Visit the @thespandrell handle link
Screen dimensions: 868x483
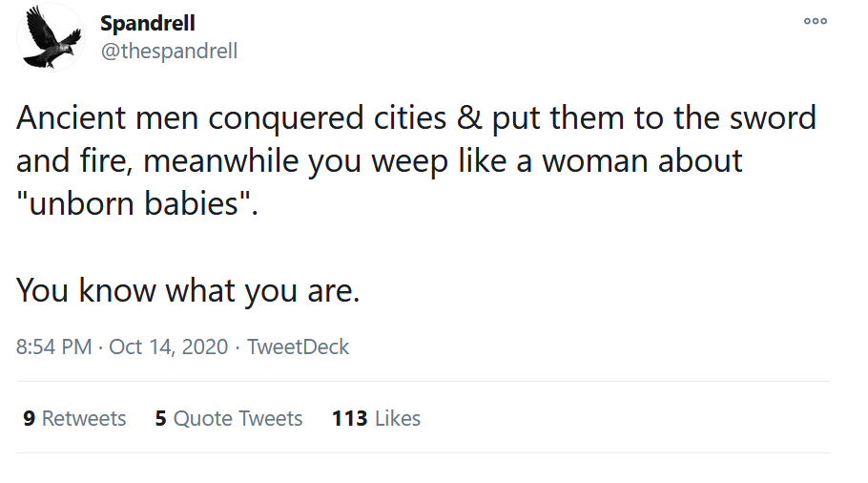(x=169, y=51)
